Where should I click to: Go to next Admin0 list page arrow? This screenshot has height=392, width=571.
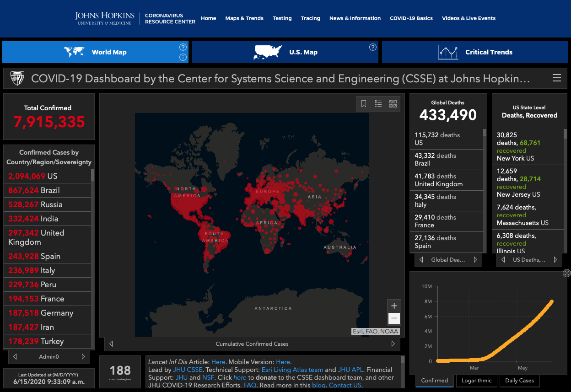click(x=83, y=356)
